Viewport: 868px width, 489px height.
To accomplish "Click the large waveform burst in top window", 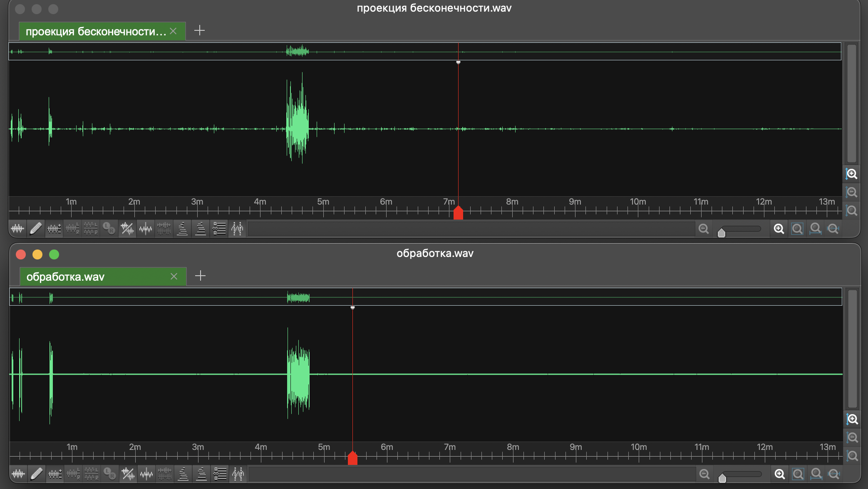I will point(298,121).
